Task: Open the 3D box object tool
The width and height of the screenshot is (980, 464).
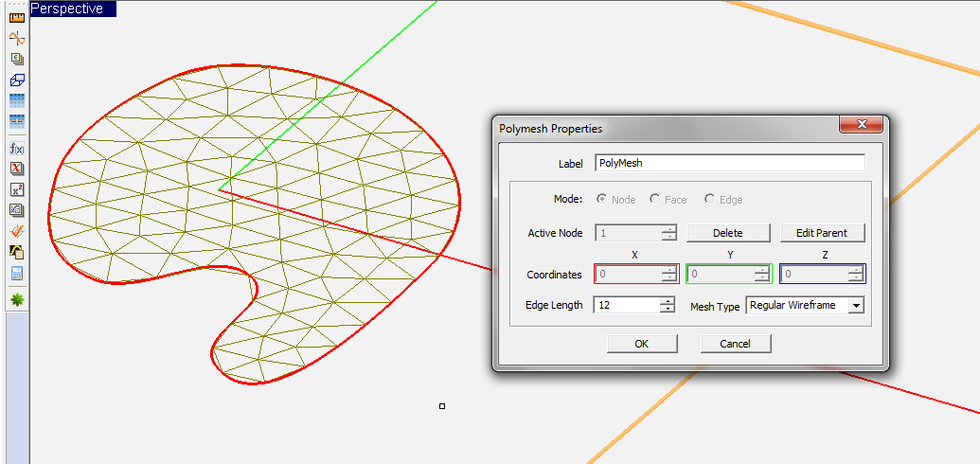Action: (x=16, y=80)
